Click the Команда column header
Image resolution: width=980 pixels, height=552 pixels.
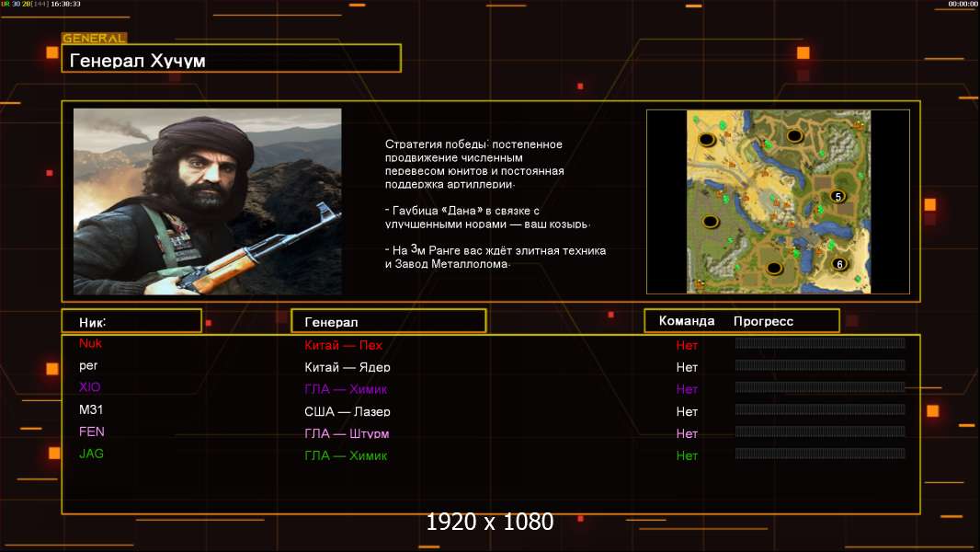click(686, 321)
